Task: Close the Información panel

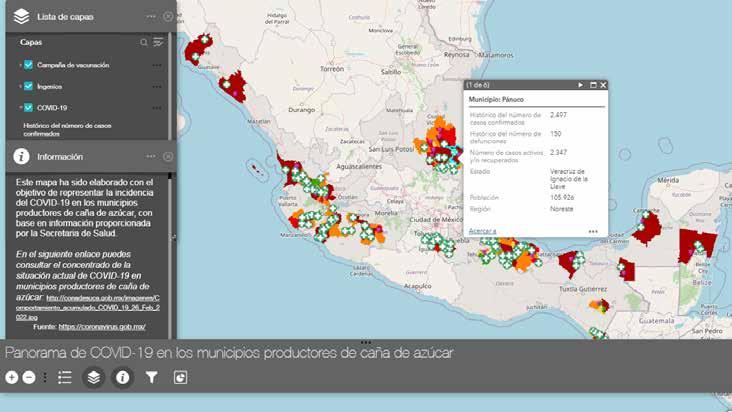Action: 168,157
